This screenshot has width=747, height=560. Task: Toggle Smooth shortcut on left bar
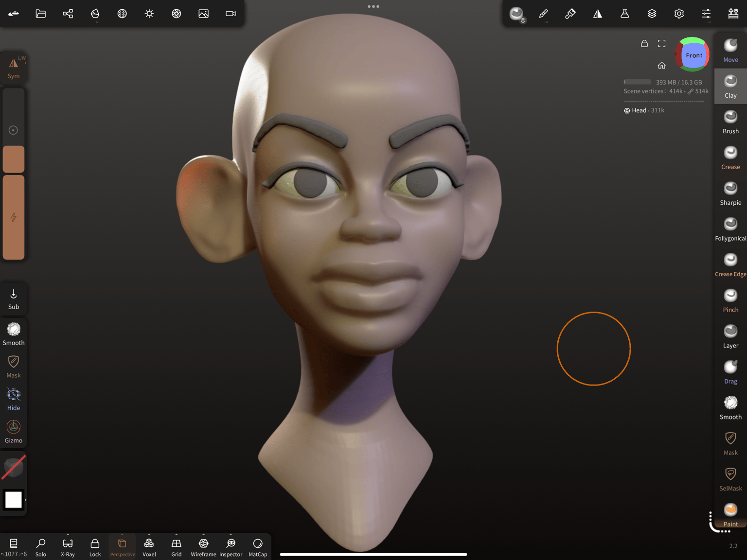[14, 334]
